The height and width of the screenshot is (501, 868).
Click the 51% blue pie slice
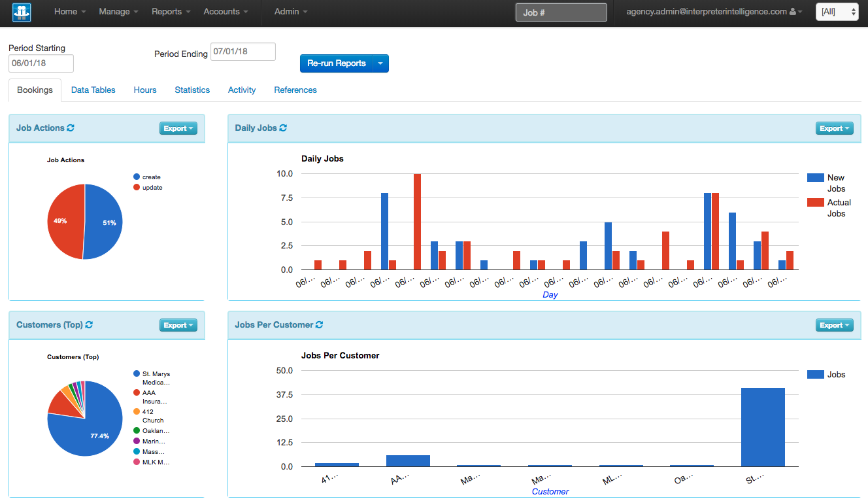[x=105, y=222]
